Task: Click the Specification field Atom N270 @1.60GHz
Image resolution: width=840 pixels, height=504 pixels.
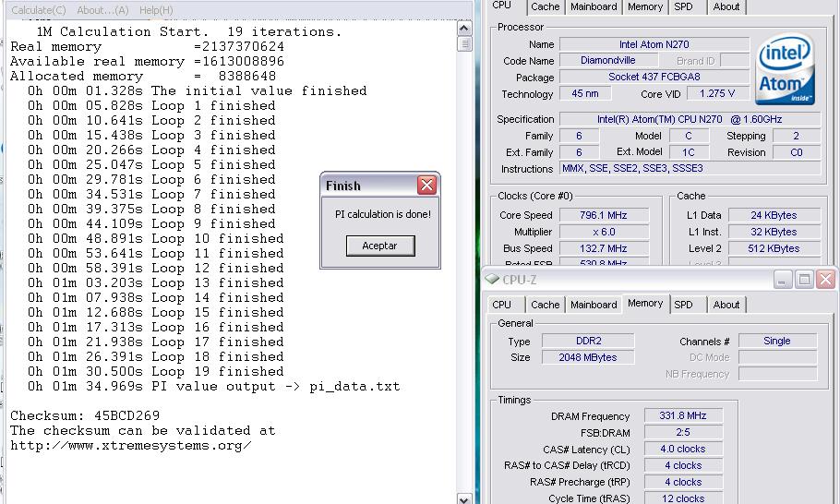Action: tap(690, 119)
